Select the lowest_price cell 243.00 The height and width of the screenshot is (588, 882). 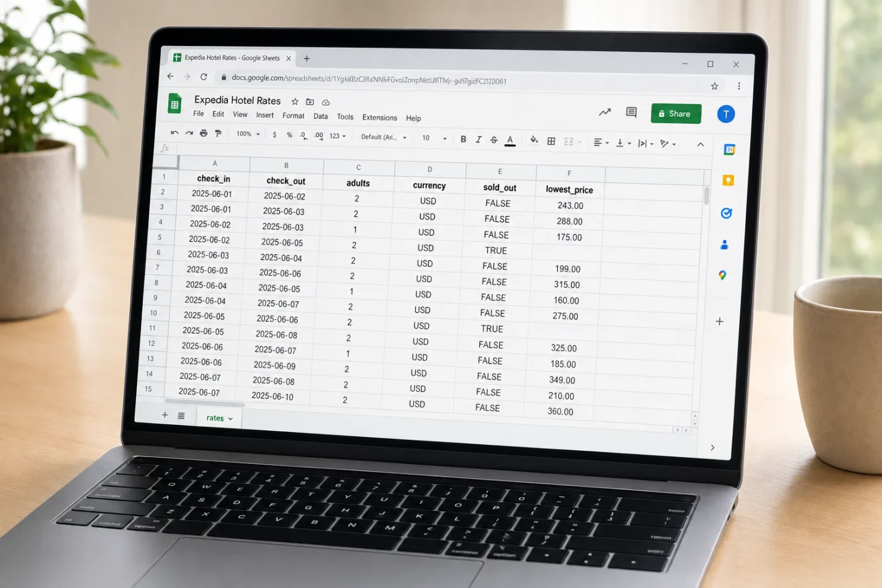pyautogui.click(x=570, y=205)
